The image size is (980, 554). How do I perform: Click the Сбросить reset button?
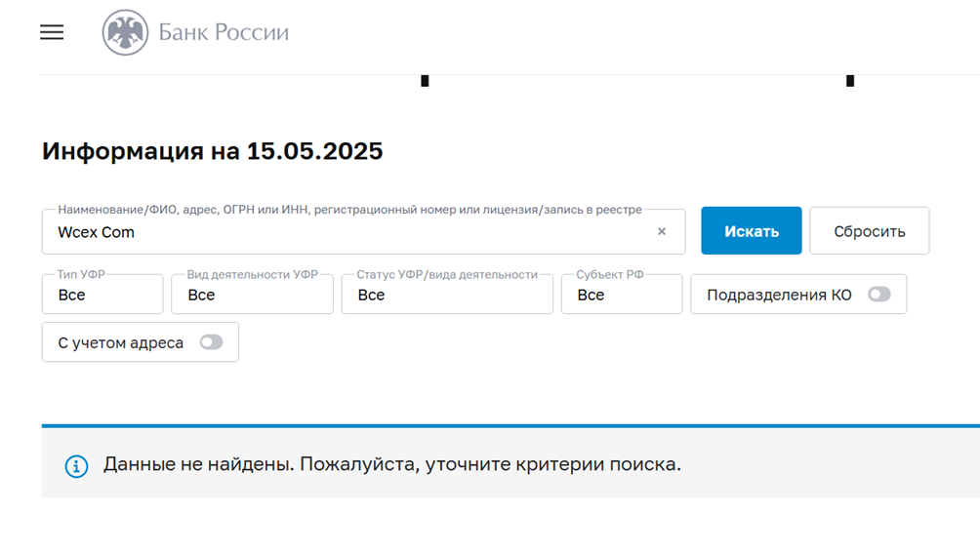pos(869,231)
